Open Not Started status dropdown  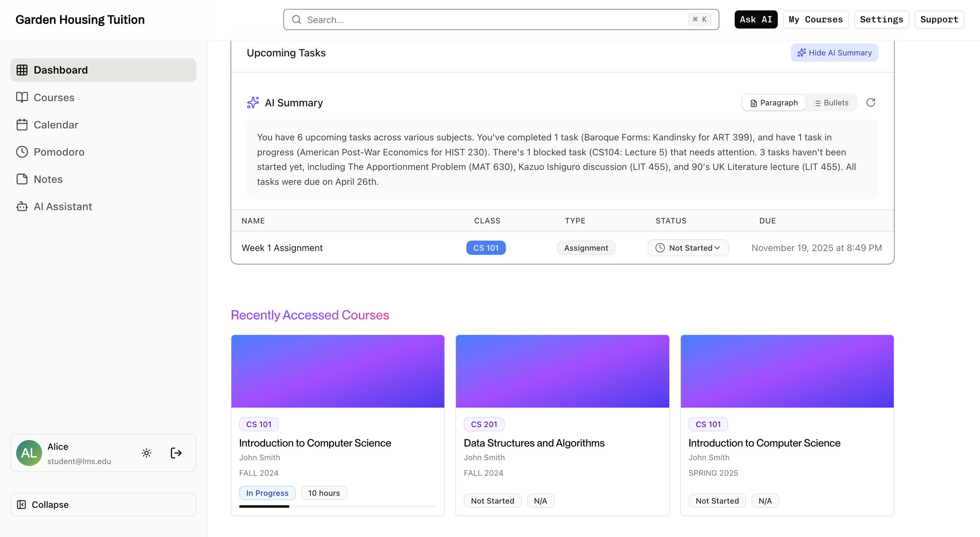688,248
